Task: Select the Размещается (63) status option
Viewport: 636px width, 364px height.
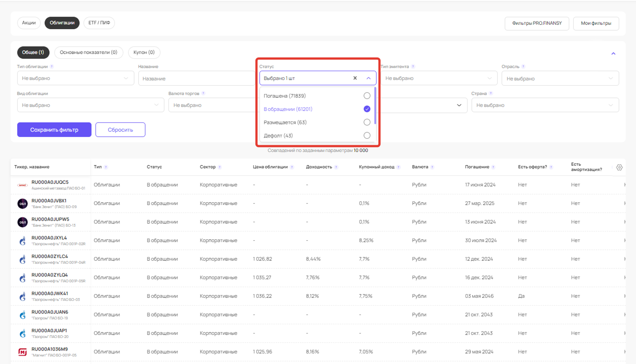Action: [317, 122]
